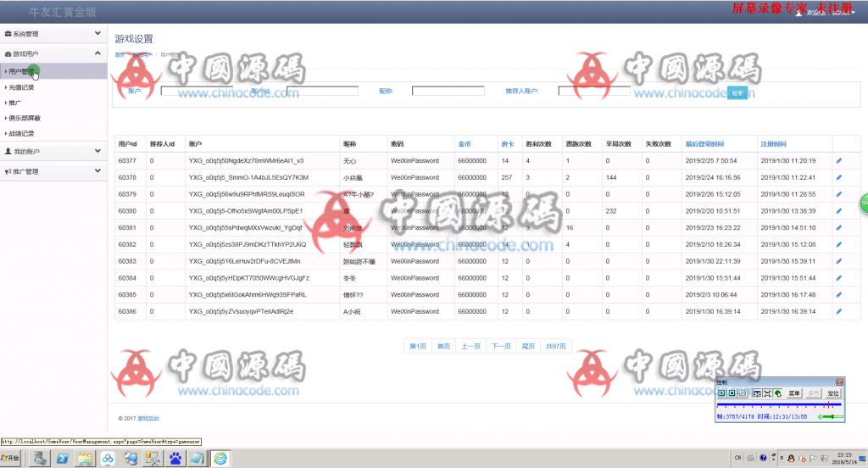Screen dimensions: 868x468
Task: Click fullscreen icon in recorder control panel
Action: click(x=767, y=393)
